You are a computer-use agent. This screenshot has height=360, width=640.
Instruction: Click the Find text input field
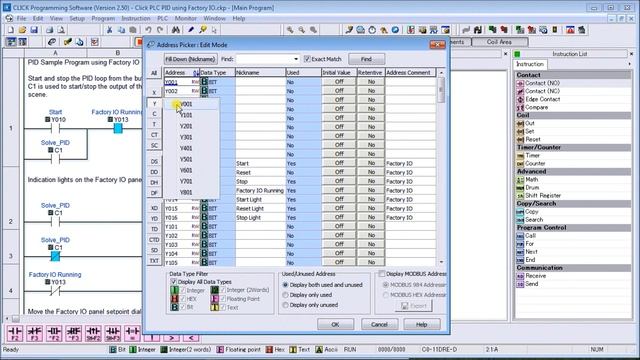(264, 59)
